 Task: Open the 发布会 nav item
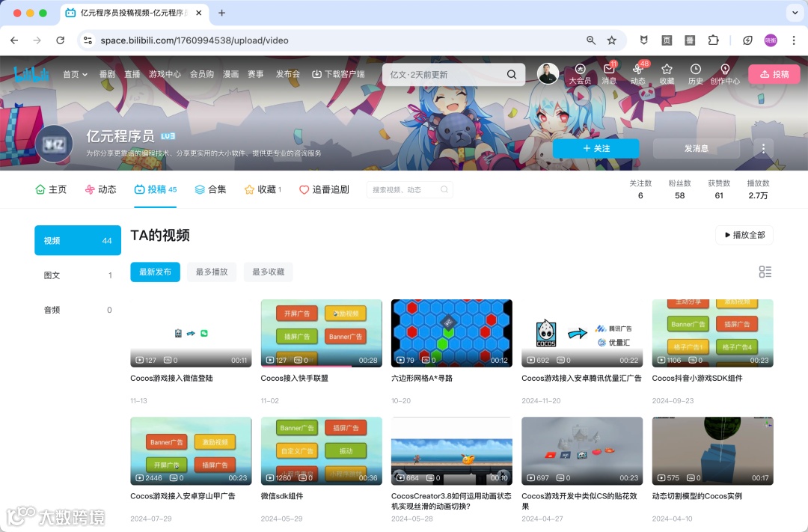point(287,74)
